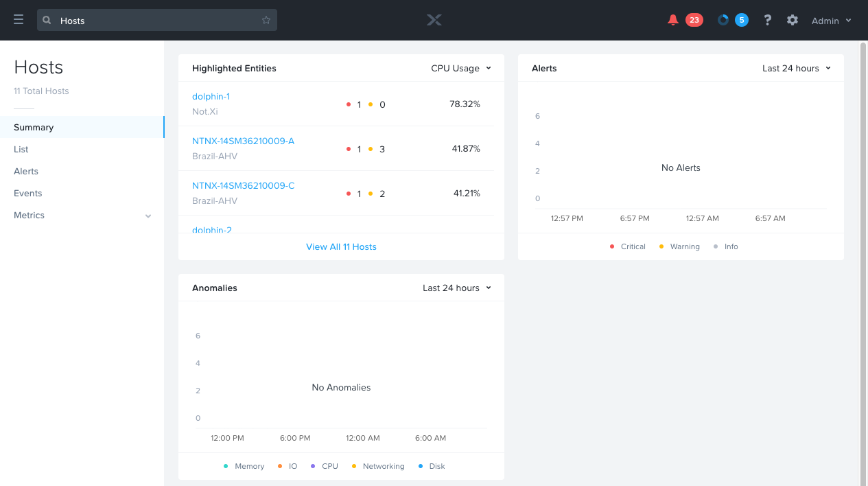The height and width of the screenshot is (486, 868).
Task: Open alerts via the red bell icon
Action: point(673,20)
